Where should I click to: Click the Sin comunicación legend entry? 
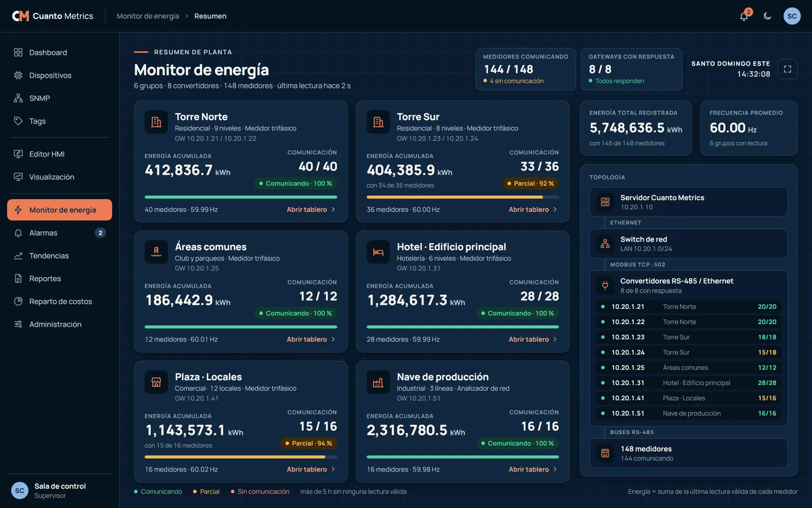point(260,491)
